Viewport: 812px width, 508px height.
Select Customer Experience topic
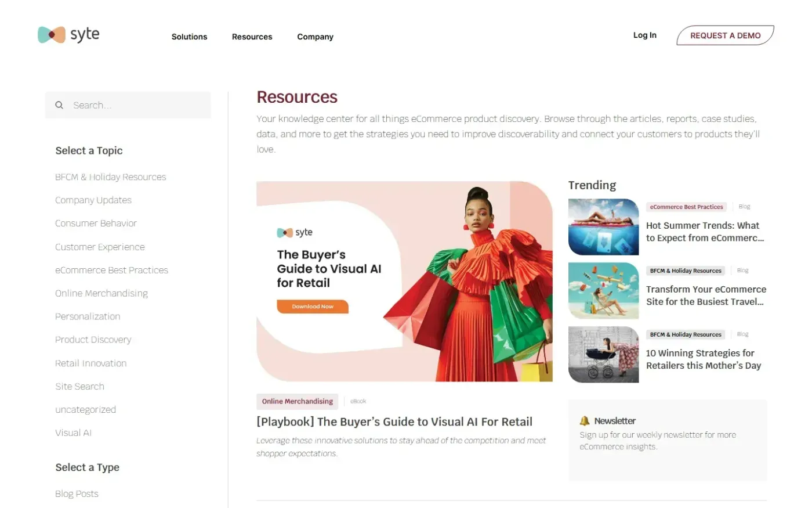pyautogui.click(x=100, y=247)
